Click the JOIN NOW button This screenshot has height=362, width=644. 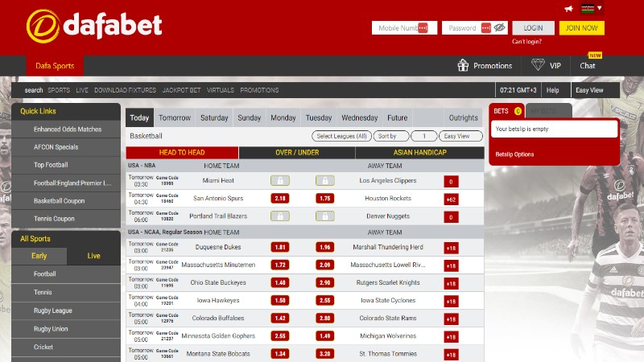(581, 27)
